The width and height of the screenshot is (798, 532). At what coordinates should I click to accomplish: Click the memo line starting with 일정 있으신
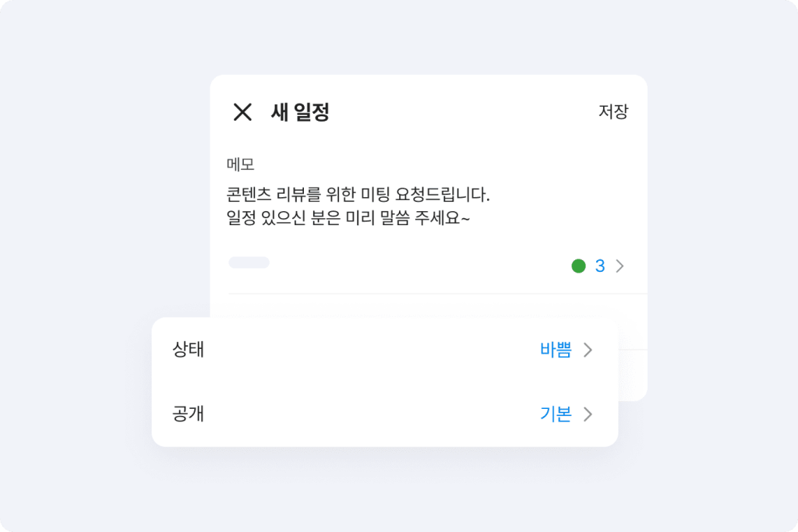pyautogui.click(x=348, y=218)
